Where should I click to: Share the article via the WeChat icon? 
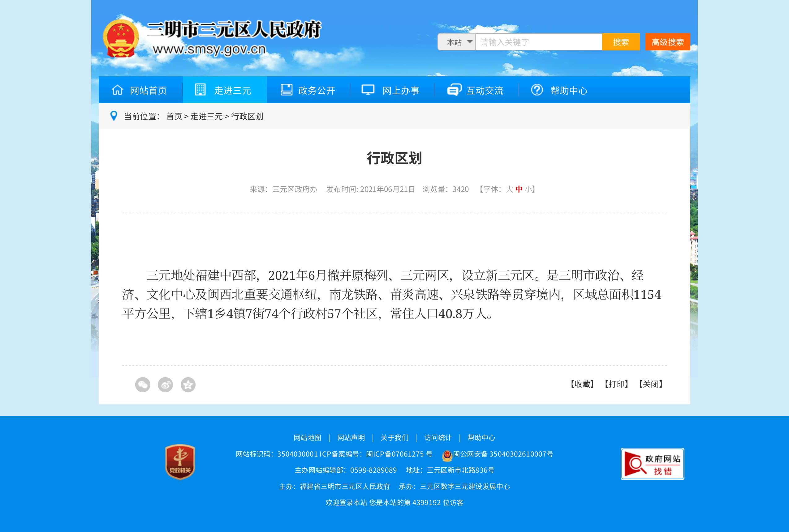(143, 385)
